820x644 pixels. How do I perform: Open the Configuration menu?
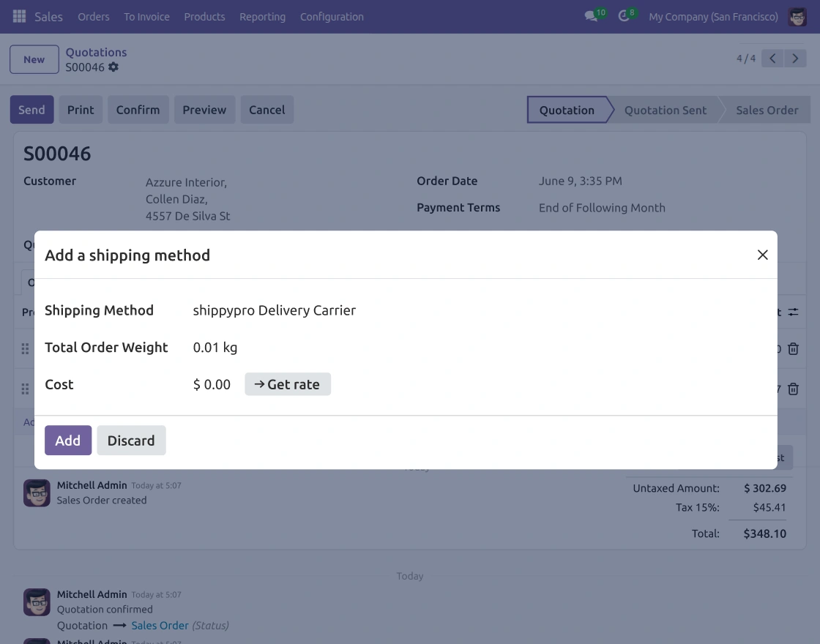pos(332,17)
